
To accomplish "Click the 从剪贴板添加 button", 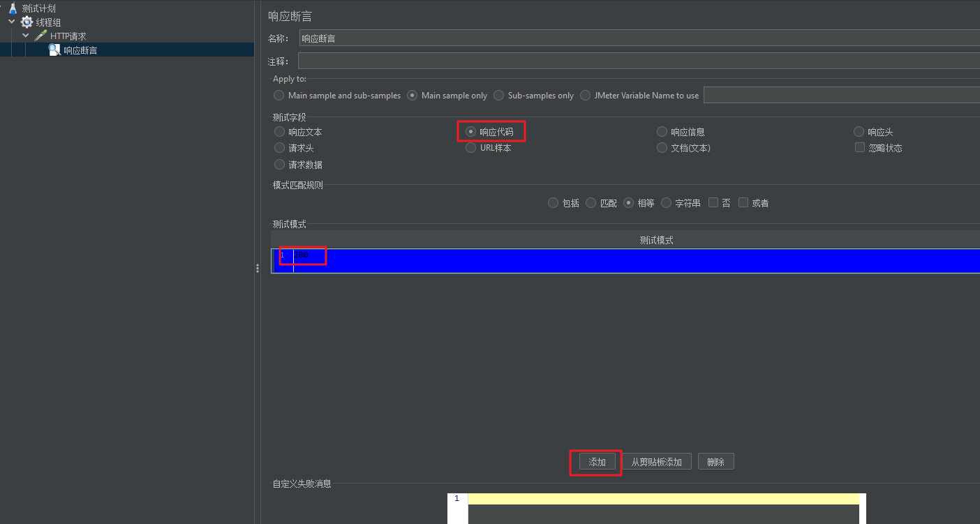I will tap(657, 462).
